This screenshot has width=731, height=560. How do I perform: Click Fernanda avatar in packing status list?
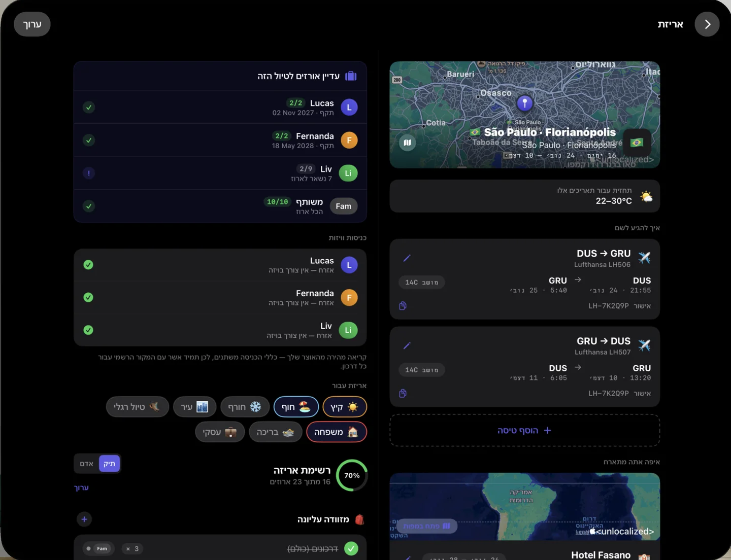coord(349,141)
